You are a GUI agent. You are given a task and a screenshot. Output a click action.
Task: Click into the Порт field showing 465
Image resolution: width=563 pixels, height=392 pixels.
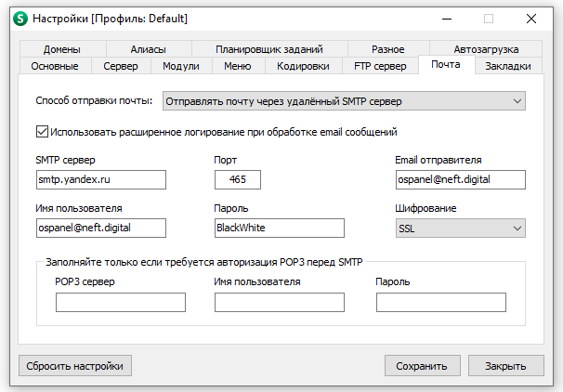pyautogui.click(x=237, y=179)
